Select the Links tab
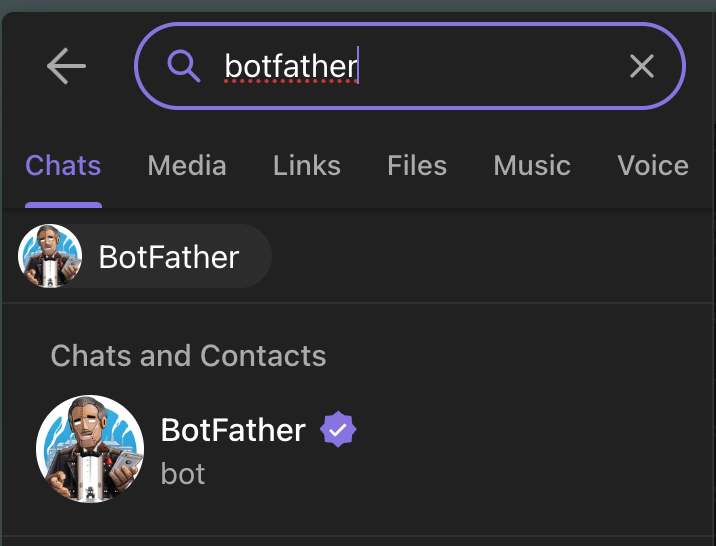716x546 pixels. click(307, 165)
